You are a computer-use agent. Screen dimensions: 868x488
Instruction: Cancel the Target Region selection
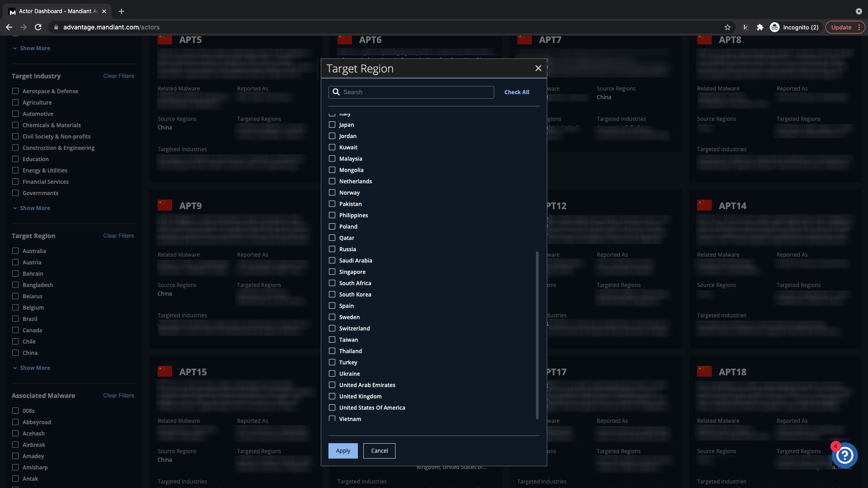(379, 450)
